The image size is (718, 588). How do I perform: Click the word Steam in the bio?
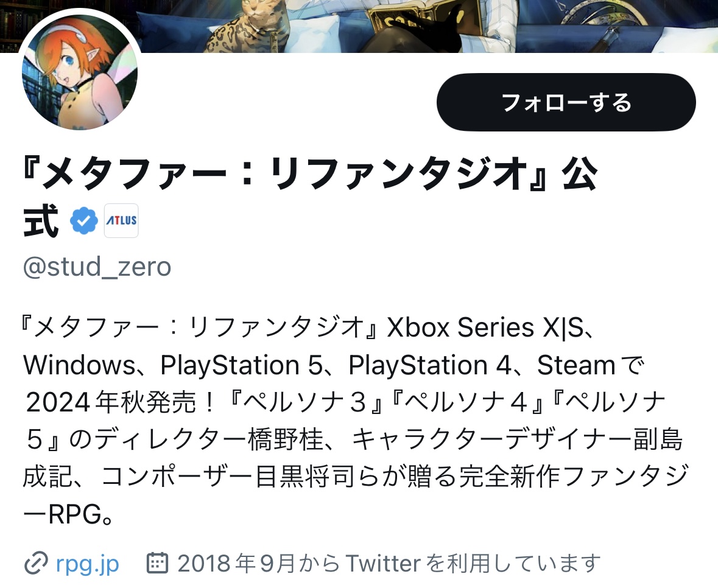point(576,365)
